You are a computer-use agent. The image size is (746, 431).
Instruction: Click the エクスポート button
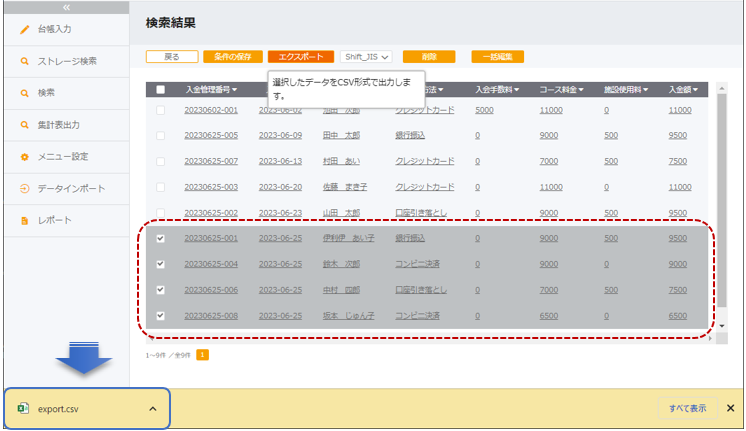pyautogui.click(x=301, y=57)
